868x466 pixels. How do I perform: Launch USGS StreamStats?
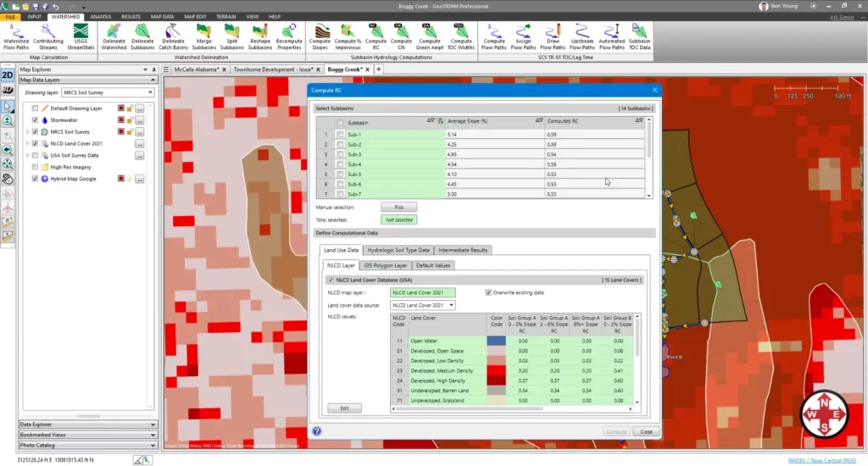[x=81, y=37]
